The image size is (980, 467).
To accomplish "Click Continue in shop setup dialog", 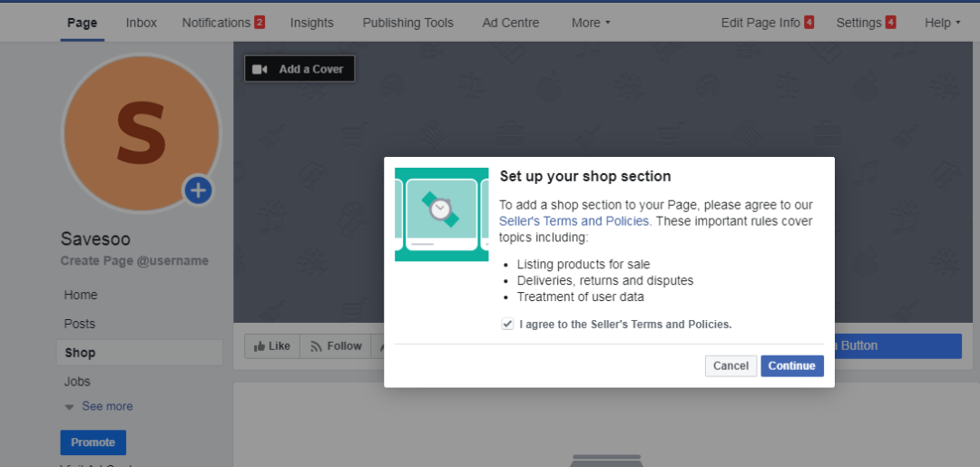I will (x=792, y=365).
